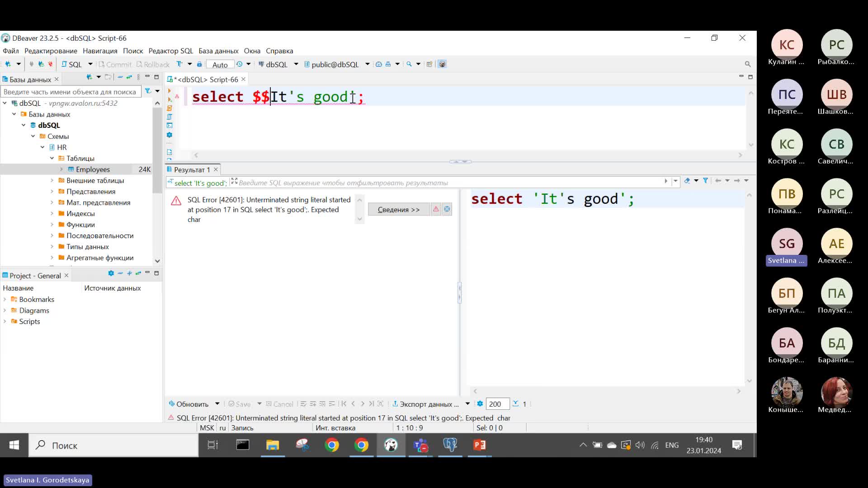
Task: Click the search icon at toolbar far right
Action: point(748,64)
